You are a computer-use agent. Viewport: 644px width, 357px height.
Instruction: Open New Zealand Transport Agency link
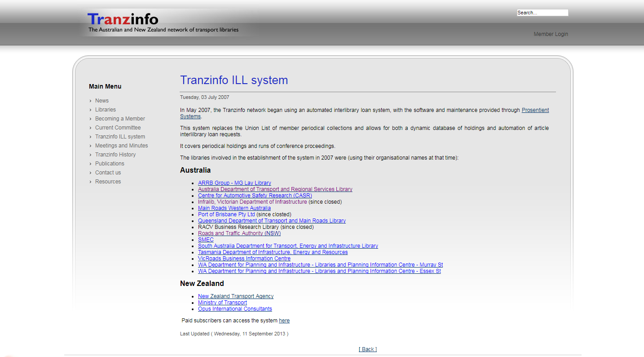[236, 296]
